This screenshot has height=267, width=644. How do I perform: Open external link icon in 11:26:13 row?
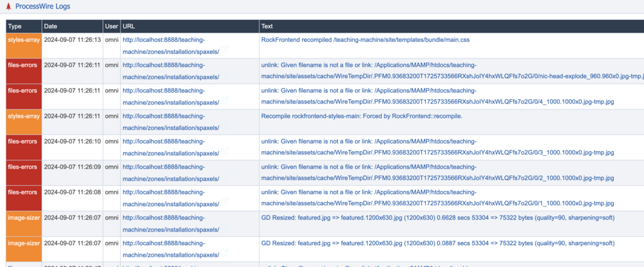tap(225, 50)
